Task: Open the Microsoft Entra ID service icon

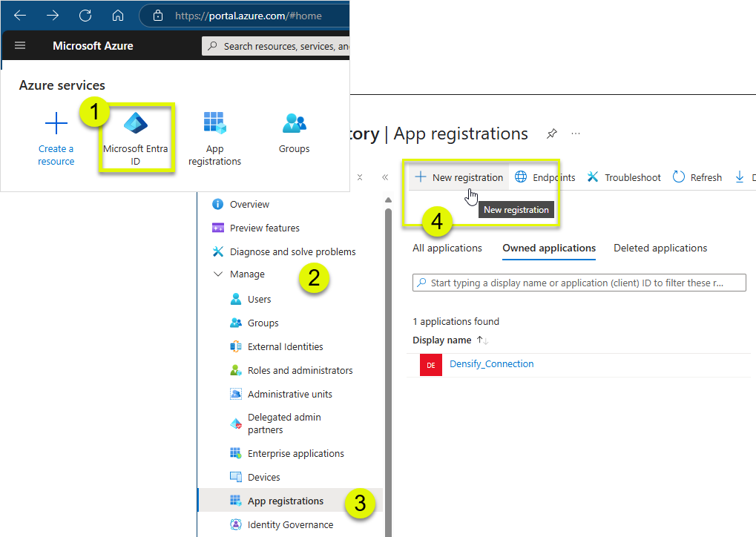Action: click(136, 123)
